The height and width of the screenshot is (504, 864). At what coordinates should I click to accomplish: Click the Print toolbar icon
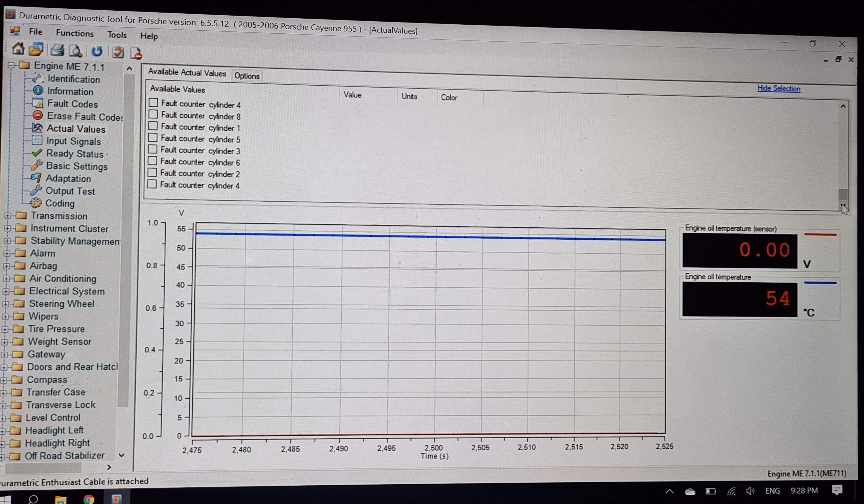coord(57,51)
